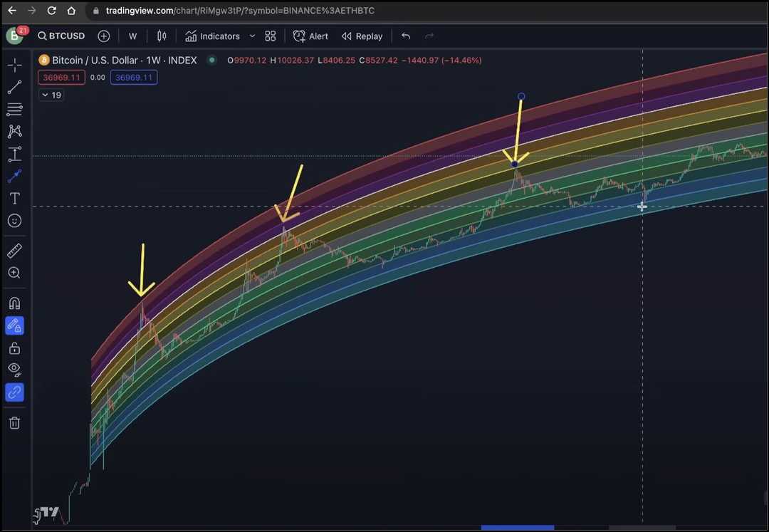The height and width of the screenshot is (532, 769).
Task: Activate the chart Zoom In tool
Action: (14, 273)
